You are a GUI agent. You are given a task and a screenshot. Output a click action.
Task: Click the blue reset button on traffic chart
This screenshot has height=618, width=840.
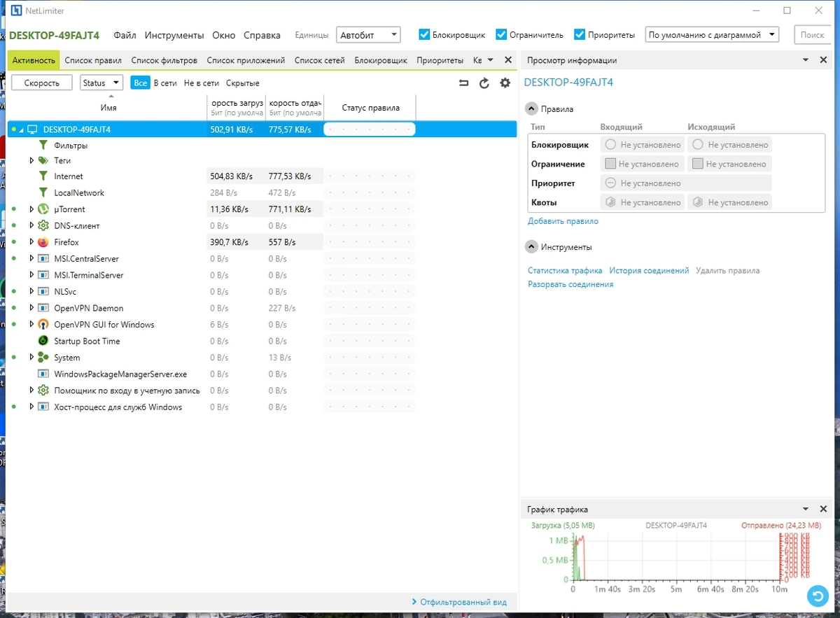(x=817, y=596)
